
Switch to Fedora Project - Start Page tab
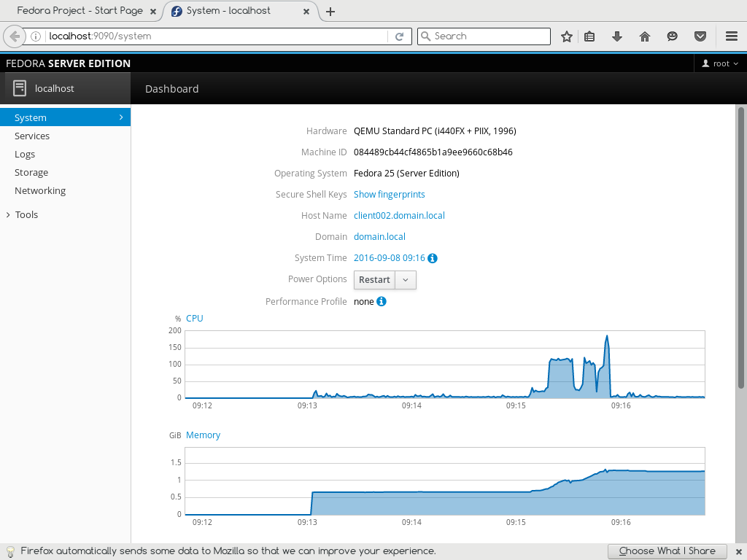[x=80, y=11]
